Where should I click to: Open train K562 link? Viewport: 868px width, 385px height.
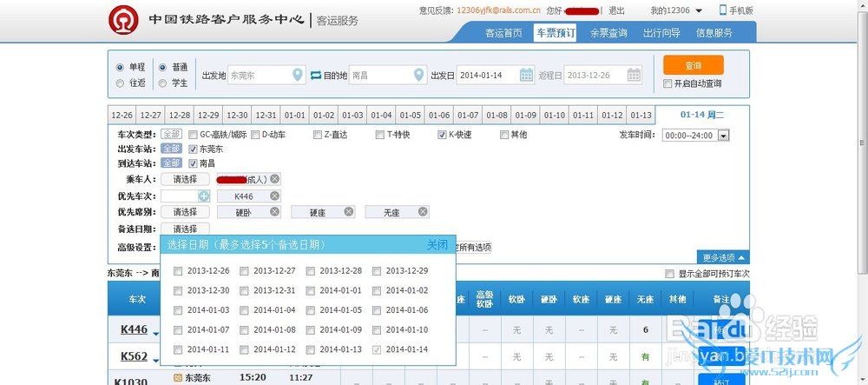(x=134, y=356)
